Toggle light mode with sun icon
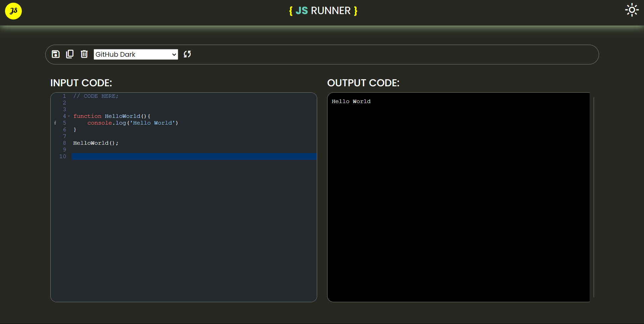Image resolution: width=644 pixels, height=324 pixels. 632,10
